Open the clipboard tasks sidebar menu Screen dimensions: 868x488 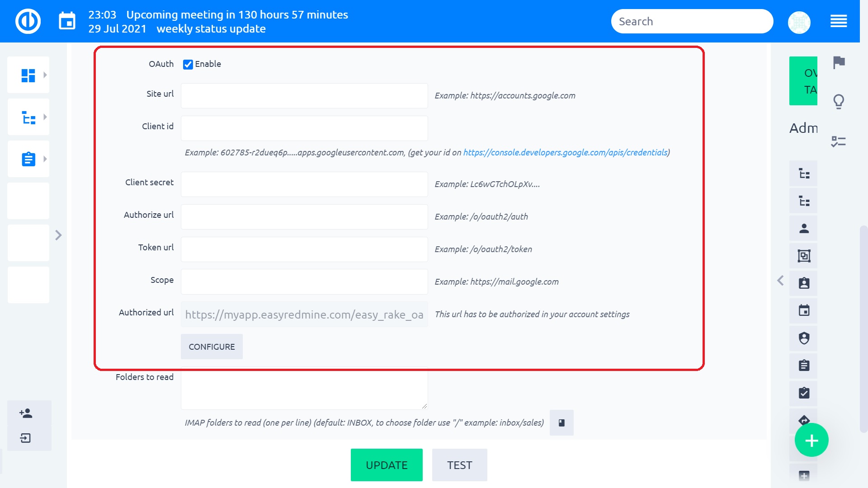click(x=28, y=159)
